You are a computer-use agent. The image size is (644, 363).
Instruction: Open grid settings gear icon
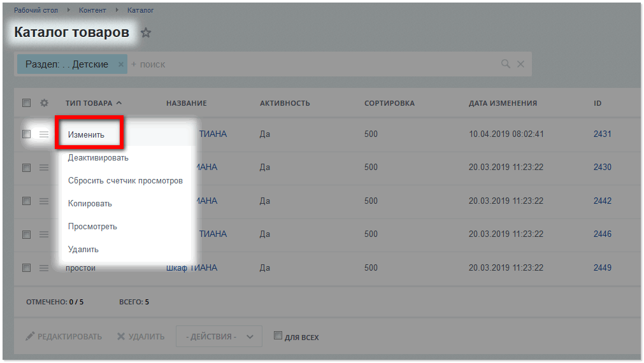(x=45, y=103)
